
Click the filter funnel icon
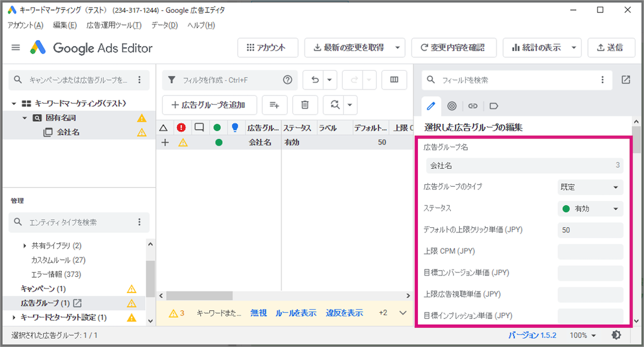click(x=172, y=80)
